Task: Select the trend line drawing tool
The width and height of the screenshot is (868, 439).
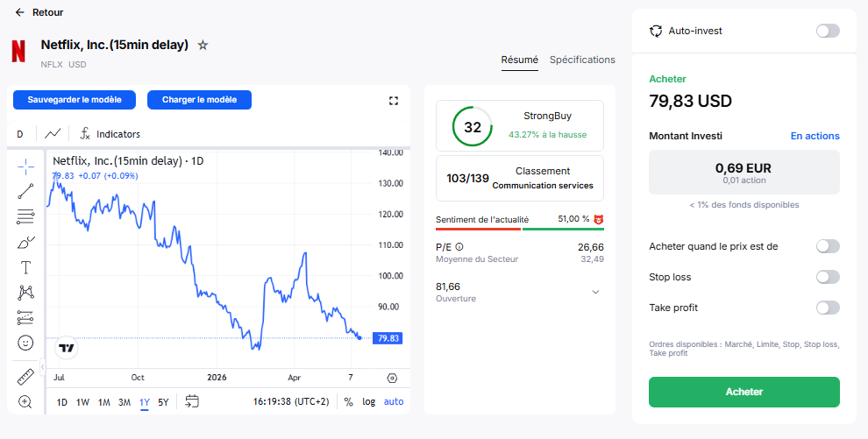Action: [25, 191]
